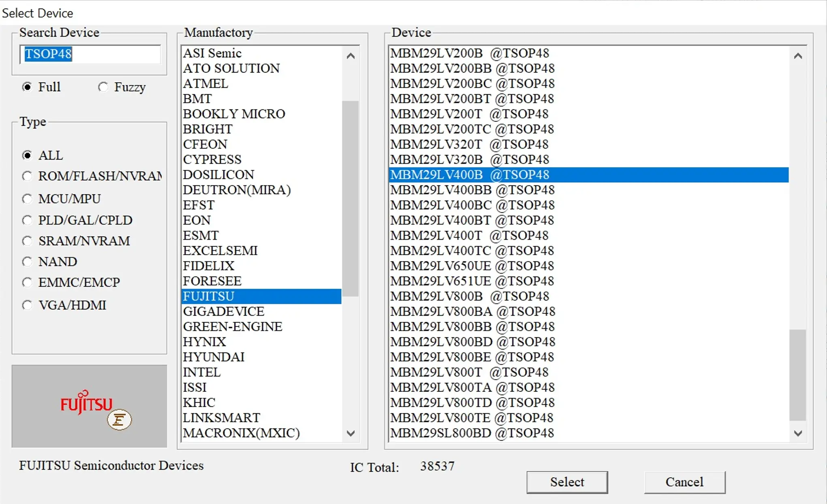Select ATMEL manufacturer
827x504 pixels.
tap(261, 83)
